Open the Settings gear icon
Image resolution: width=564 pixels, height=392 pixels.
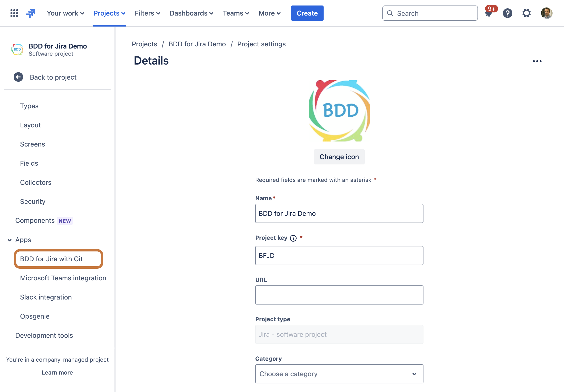(x=526, y=13)
